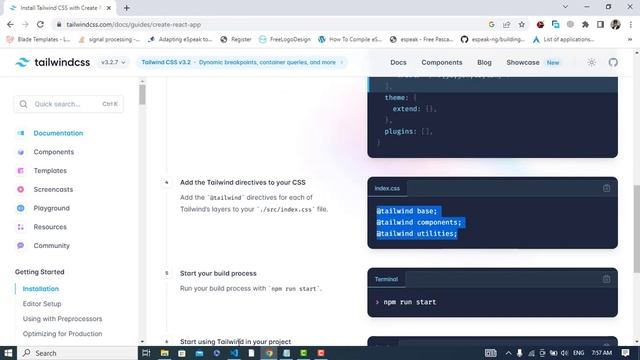Open the List of applications bookmark
Viewport: 640px width, 360px height.
coord(564,39)
